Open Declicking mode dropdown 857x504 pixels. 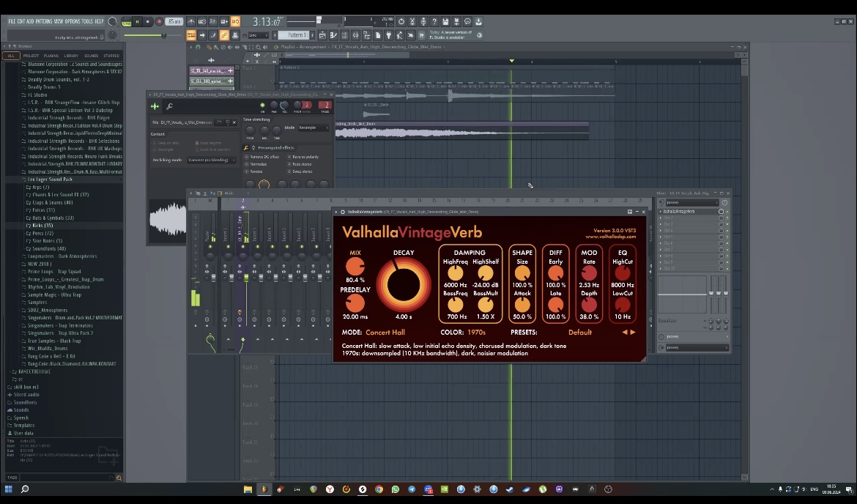[x=211, y=160]
